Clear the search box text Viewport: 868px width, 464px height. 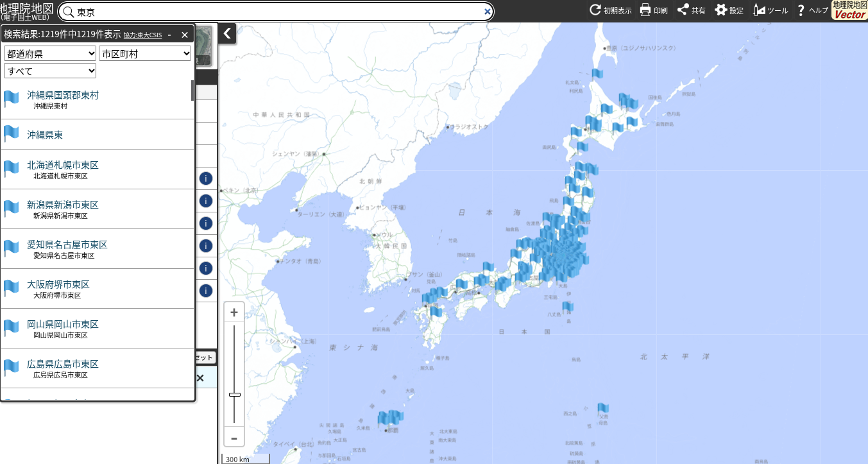[x=487, y=12]
